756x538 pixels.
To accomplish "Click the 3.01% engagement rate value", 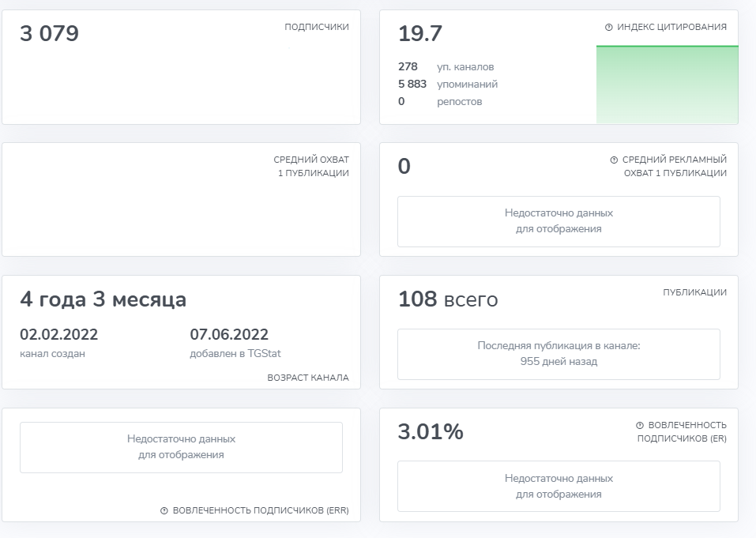I will tap(431, 431).
